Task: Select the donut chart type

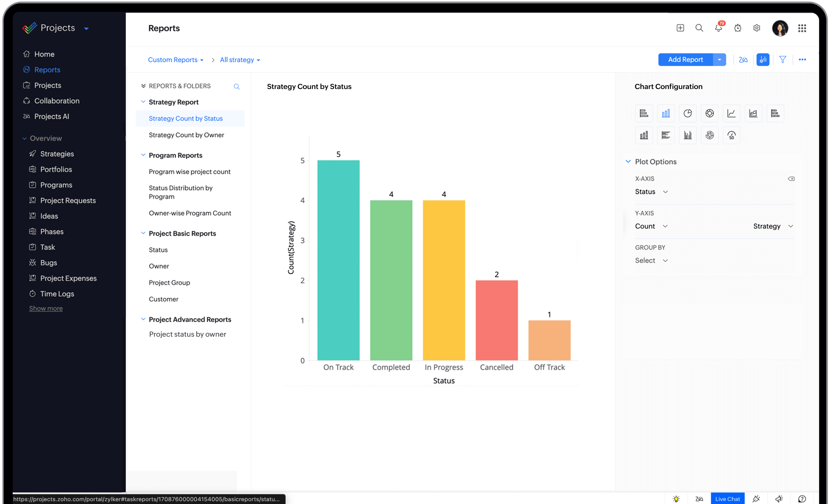Action: [x=710, y=114]
